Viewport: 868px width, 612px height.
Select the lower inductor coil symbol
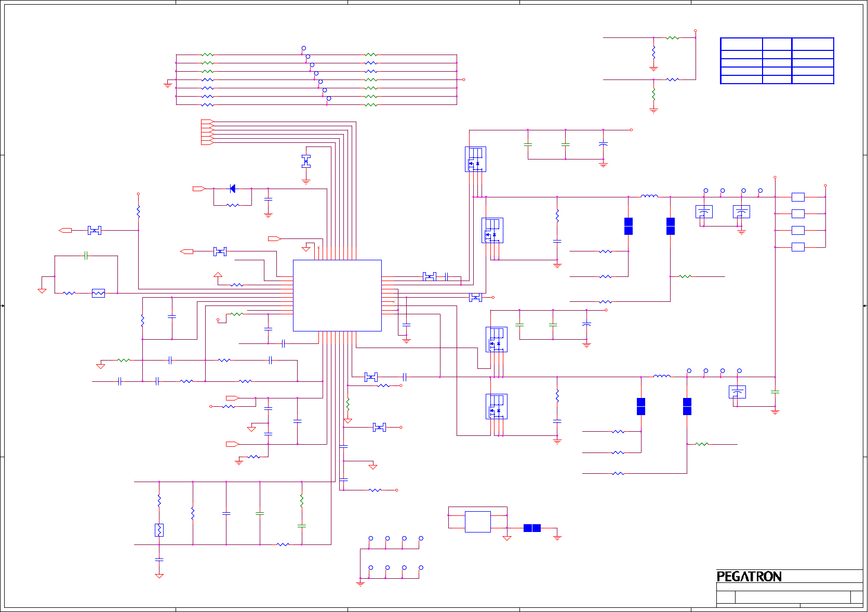pyautogui.click(x=662, y=376)
